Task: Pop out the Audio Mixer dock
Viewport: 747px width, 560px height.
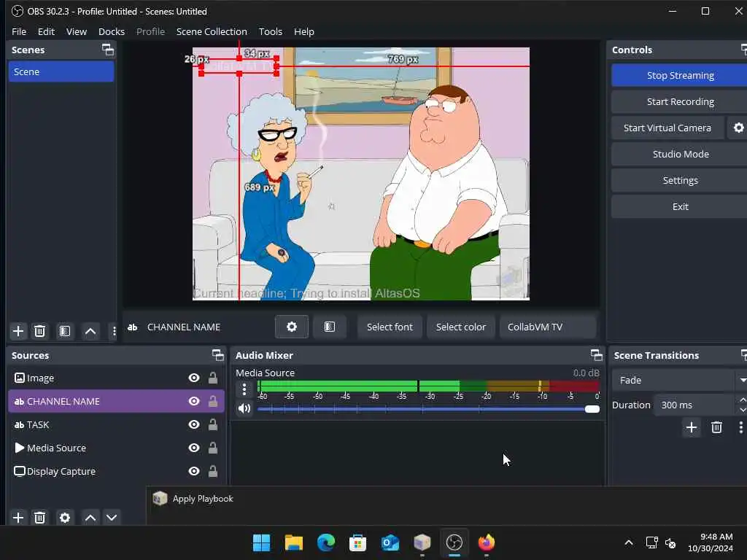Action: click(x=597, y=355)
